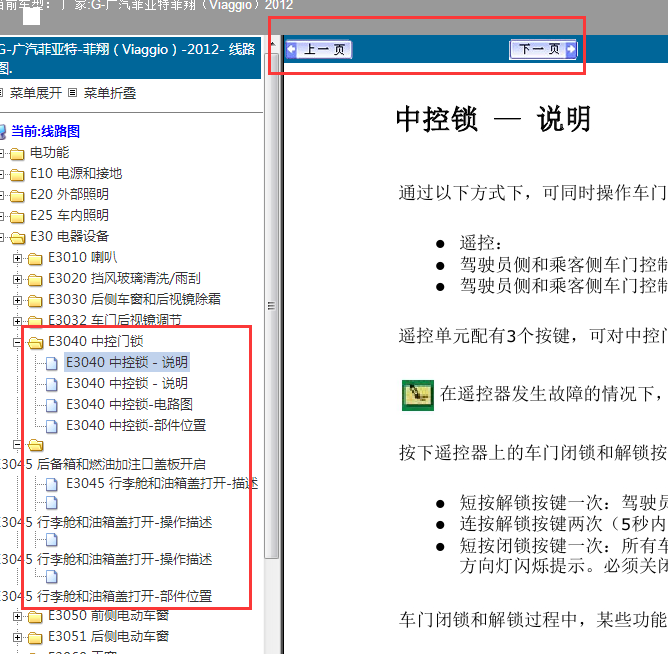668x654 pixels.
Task: Open highlighted E3040 中控锁 - 说明 page
Action: coord(127,362)
